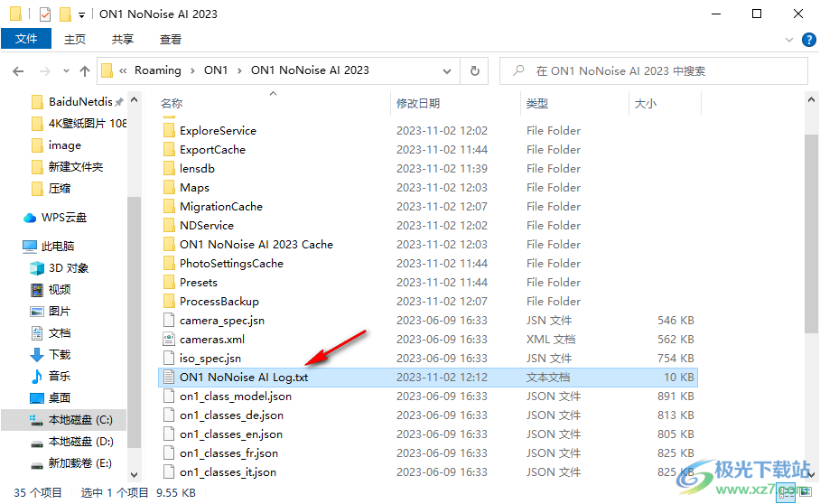Click the ON1 breadcrumb segment
820x504 pixels.
pyautogui.click(x=216, y=70)
